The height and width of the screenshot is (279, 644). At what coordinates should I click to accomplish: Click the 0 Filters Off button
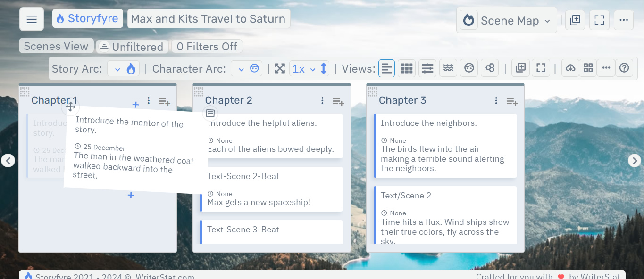coord(207,47)
